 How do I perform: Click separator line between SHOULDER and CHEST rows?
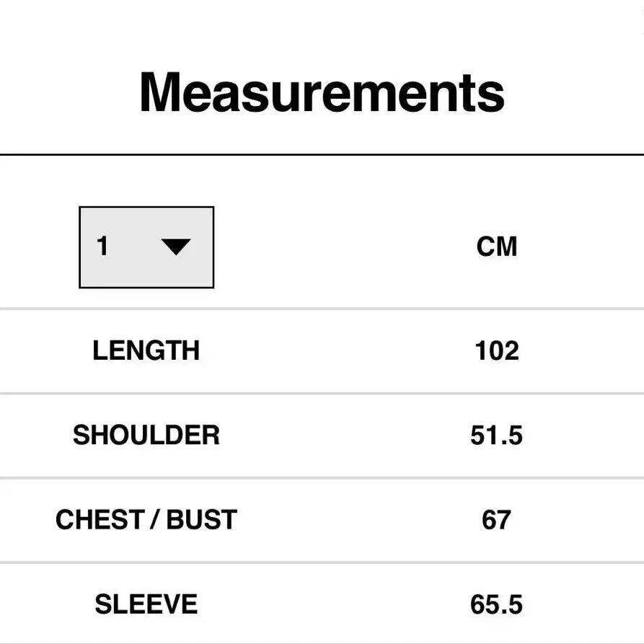[322, 477]
